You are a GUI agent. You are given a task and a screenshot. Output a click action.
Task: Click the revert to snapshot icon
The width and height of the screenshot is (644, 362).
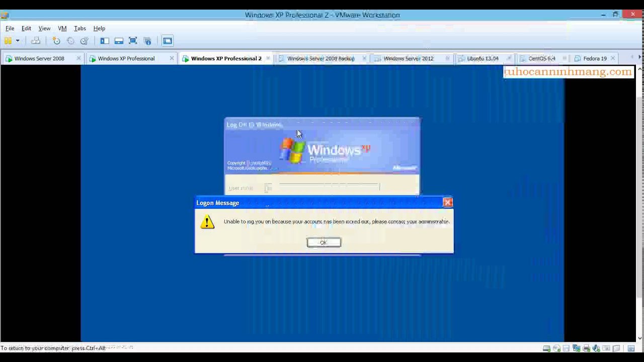pos(70,41)
